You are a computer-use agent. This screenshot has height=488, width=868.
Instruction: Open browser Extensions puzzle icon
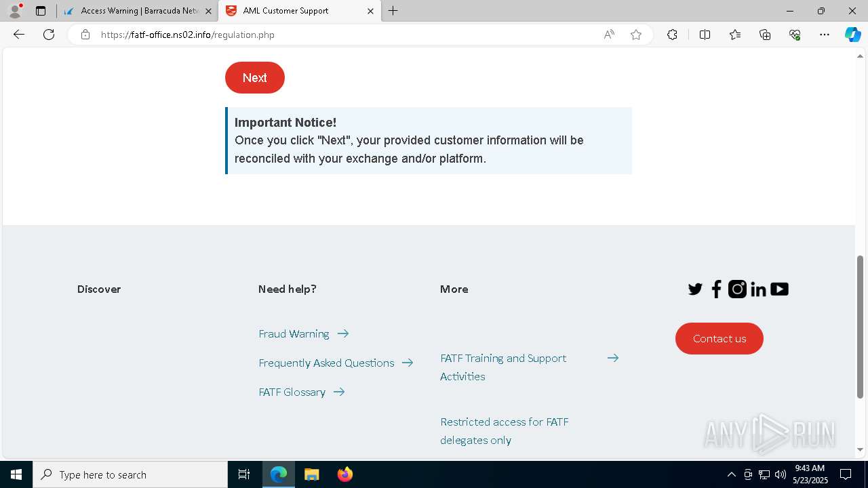pyautogui.click(x=672, y=35)
